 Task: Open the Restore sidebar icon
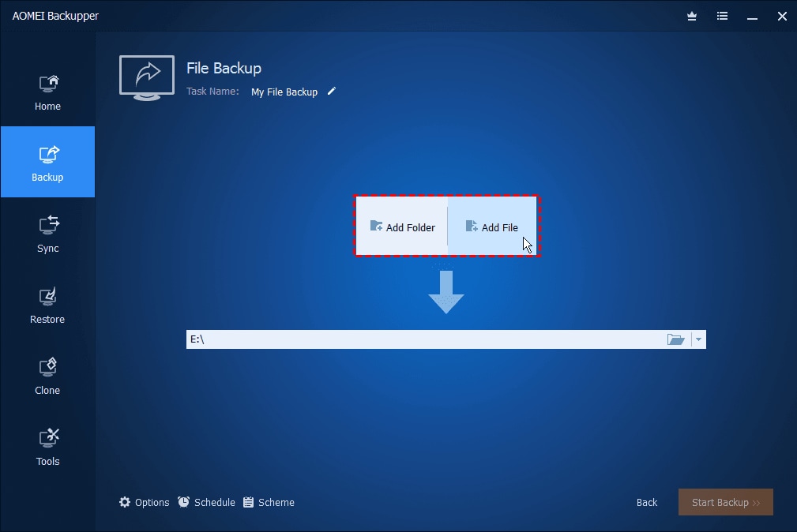pos(47,297)
